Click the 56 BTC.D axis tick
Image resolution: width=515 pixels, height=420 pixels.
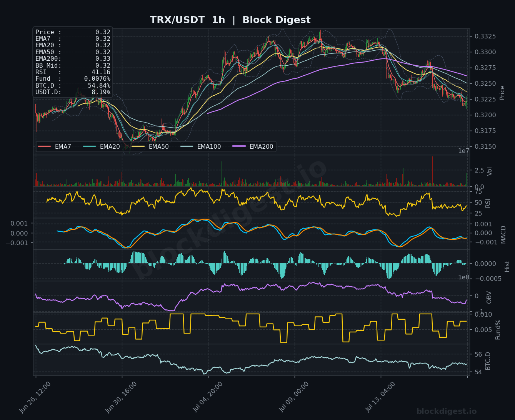point(478,354)
